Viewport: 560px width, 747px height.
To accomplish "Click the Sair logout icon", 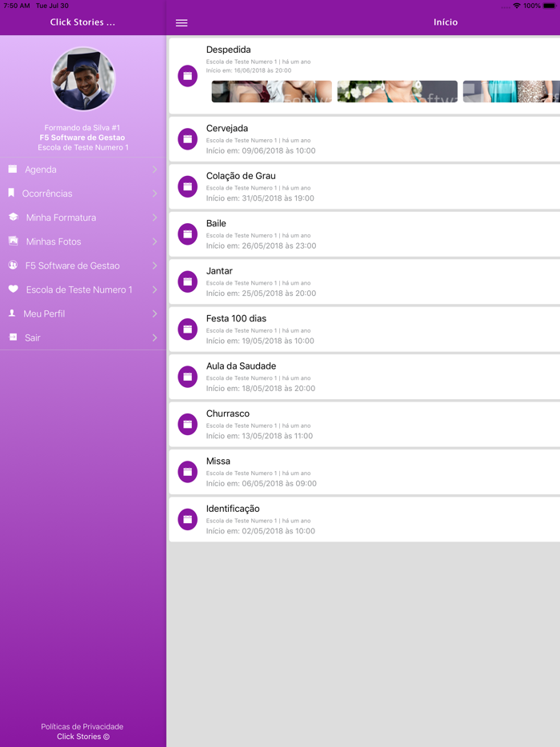I will click(13, 337).
